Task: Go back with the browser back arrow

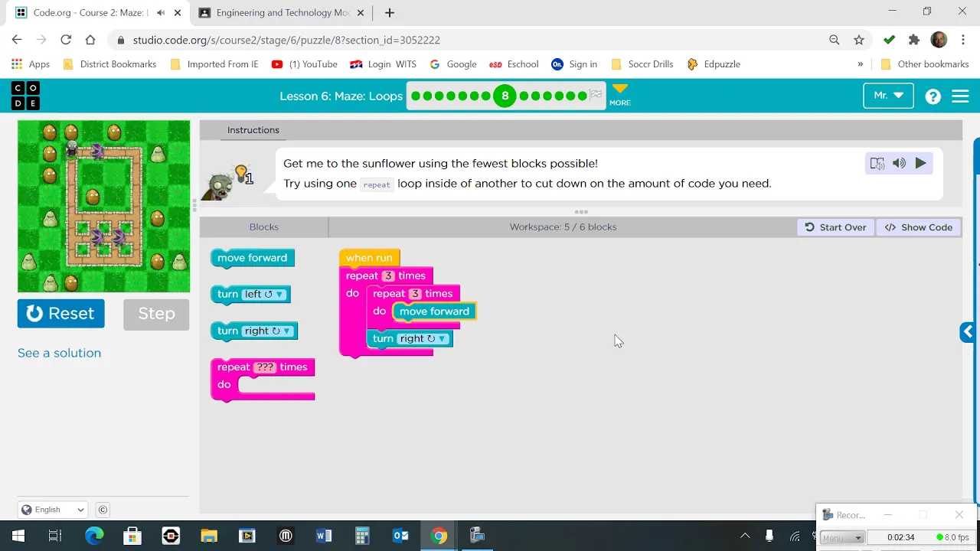Action: (x=17, y=40)
